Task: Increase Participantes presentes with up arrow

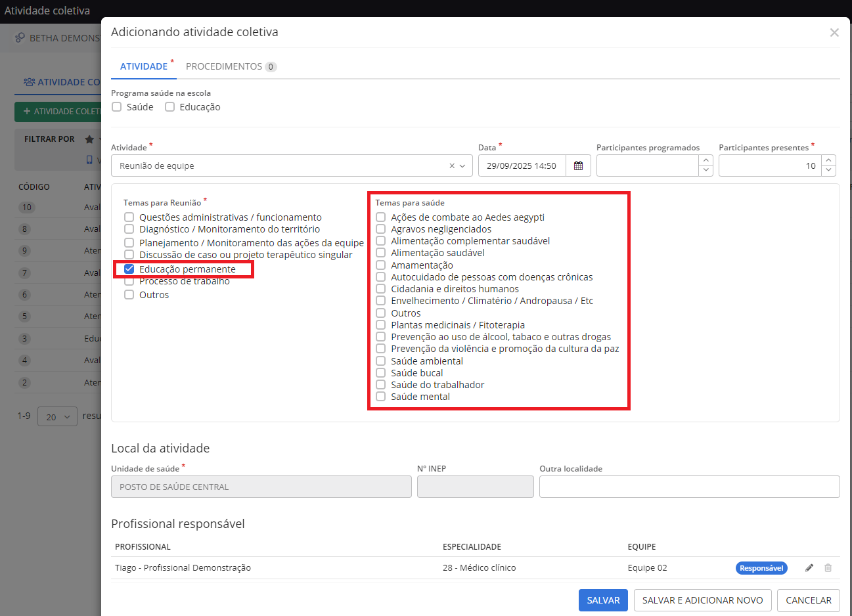Action: click(829, 160)
